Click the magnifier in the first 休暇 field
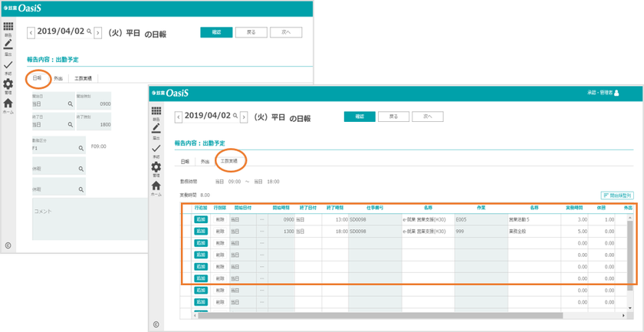Viewport: 644px width, 332px height. (x=81, y=169)
